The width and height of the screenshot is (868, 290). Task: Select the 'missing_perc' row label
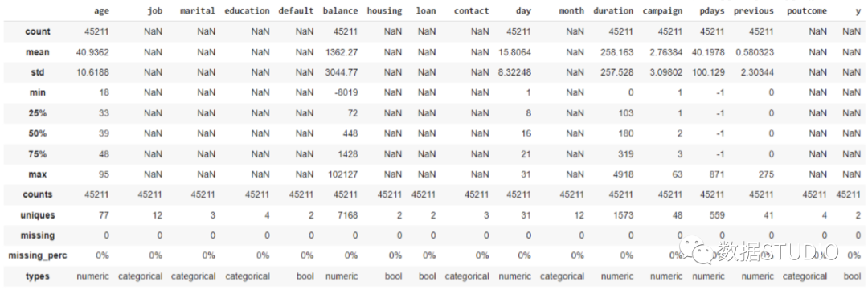coord(39,255)
